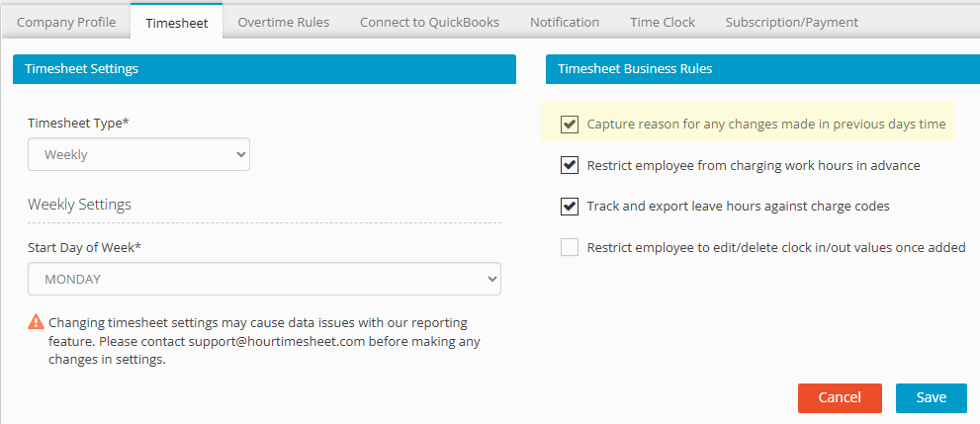Click the 'Timesheet Type*' label
Viewport: 980px width, 424px height.
pos(79,123)
